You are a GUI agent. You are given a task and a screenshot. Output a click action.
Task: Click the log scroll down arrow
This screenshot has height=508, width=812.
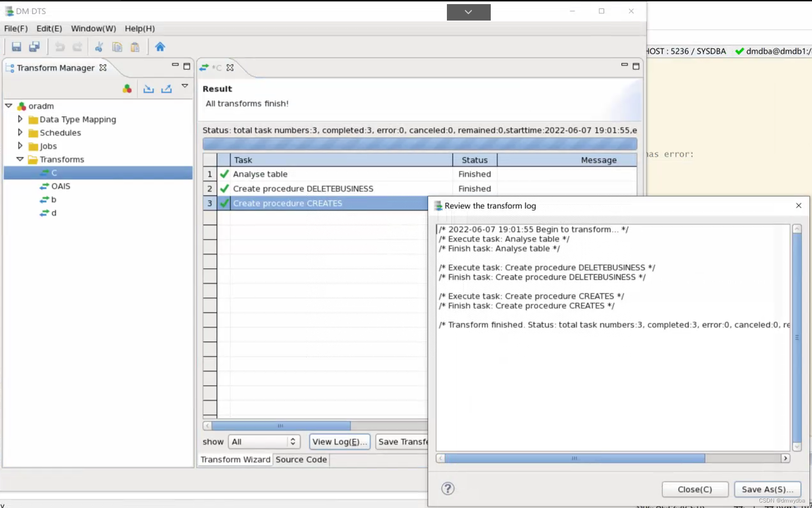tap(797, 446)
